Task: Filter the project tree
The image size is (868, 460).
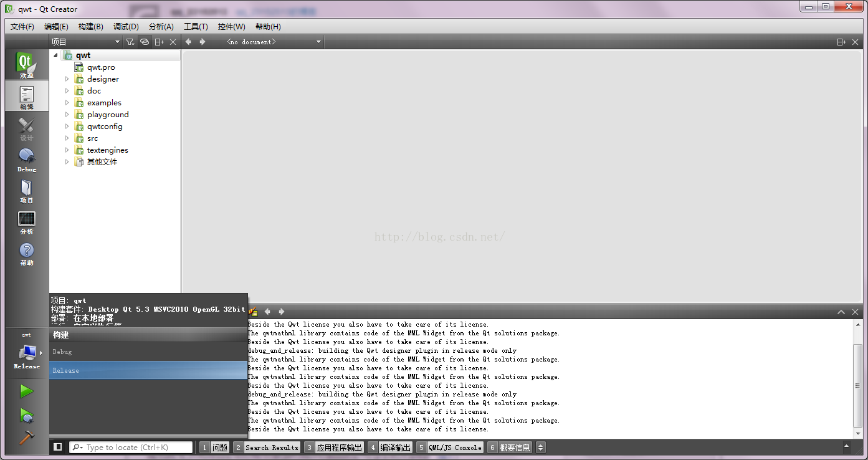Action: [130, 42]
